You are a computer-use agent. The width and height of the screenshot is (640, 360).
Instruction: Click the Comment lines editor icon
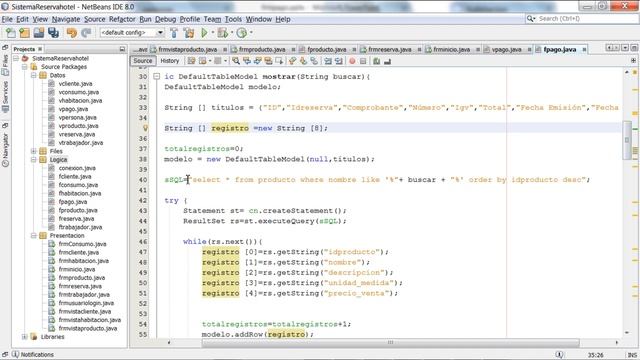point(376,61)
